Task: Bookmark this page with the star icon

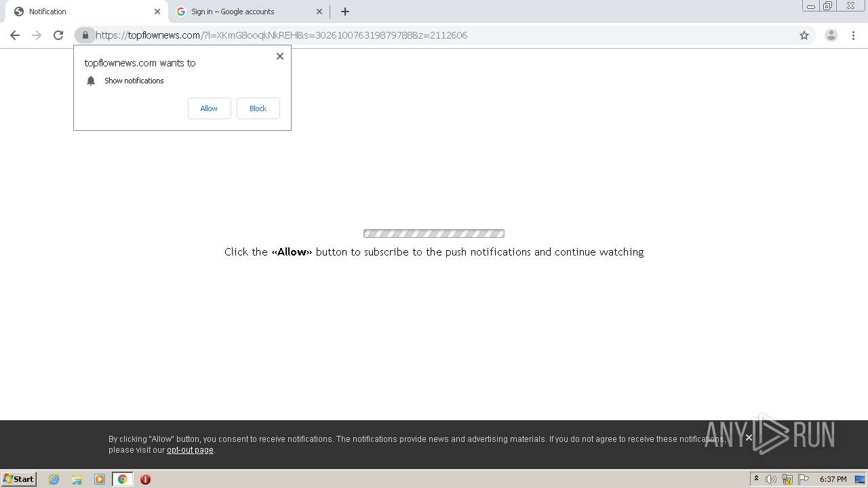Action: 804,35
